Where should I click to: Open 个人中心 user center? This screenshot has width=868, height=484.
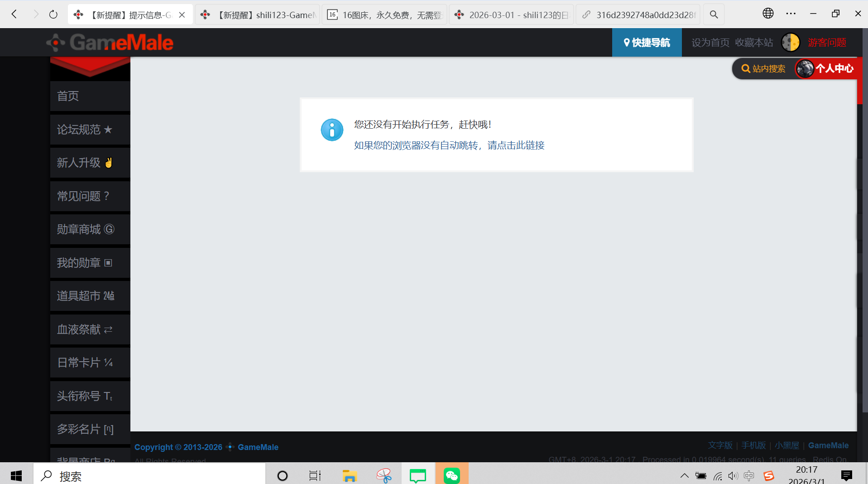tap(826, 69)
